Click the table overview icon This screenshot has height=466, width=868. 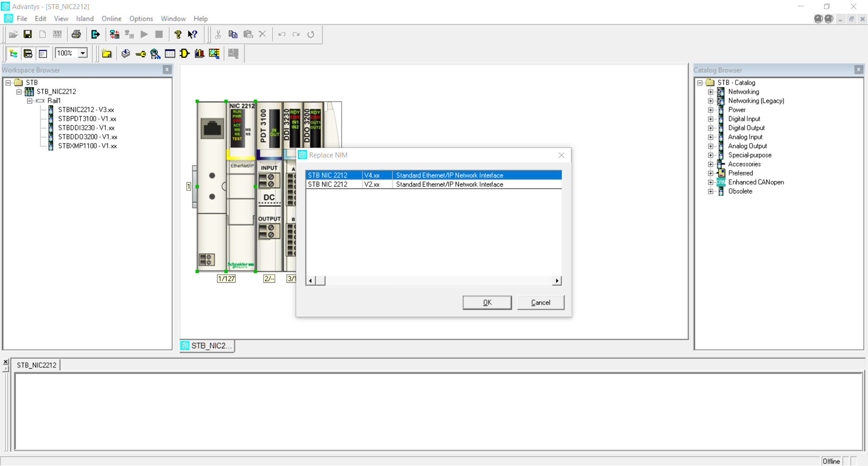[x=170, y=54]
